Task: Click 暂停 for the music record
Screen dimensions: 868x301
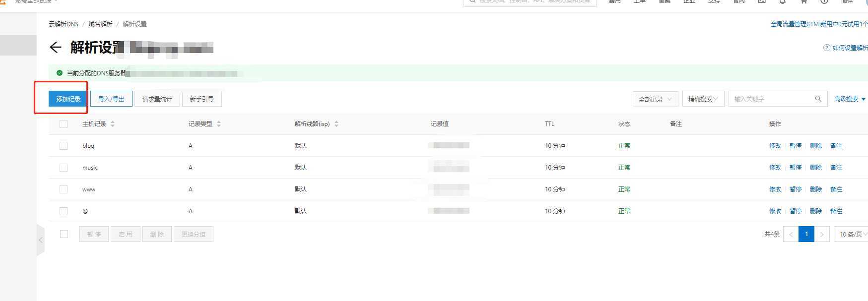Action: click(796, 168)
